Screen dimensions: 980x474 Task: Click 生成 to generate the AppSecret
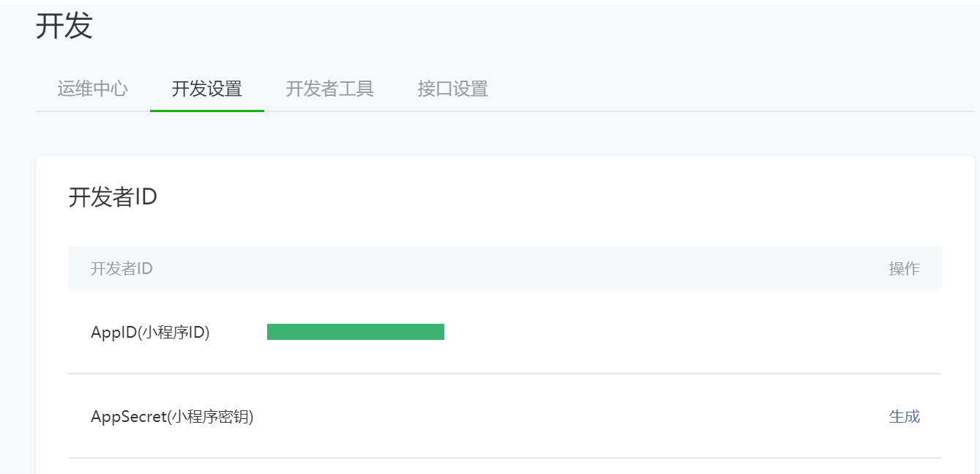(904, 417)
